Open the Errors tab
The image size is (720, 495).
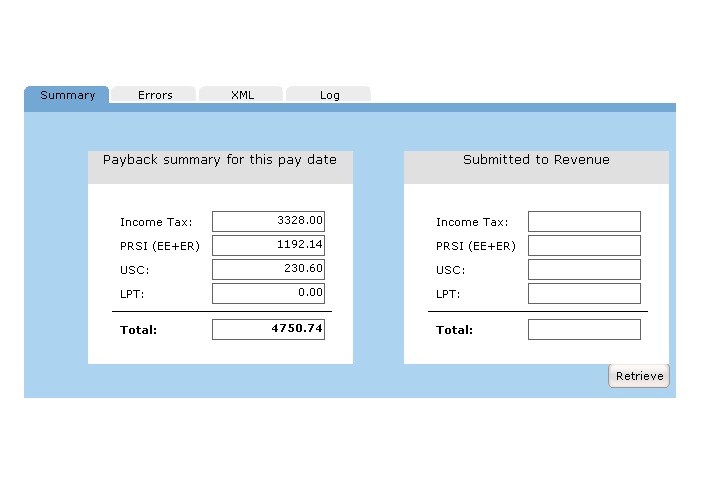tap(155, 95)
